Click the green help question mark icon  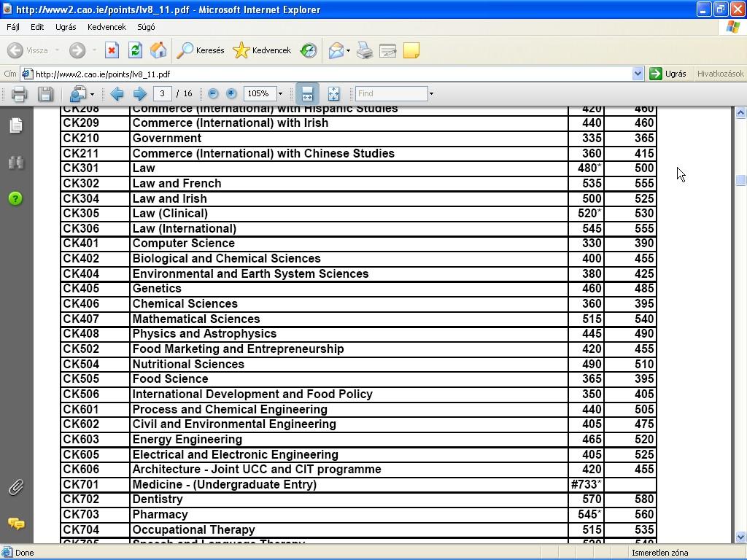pyautogui.click(x=15, y=198)
